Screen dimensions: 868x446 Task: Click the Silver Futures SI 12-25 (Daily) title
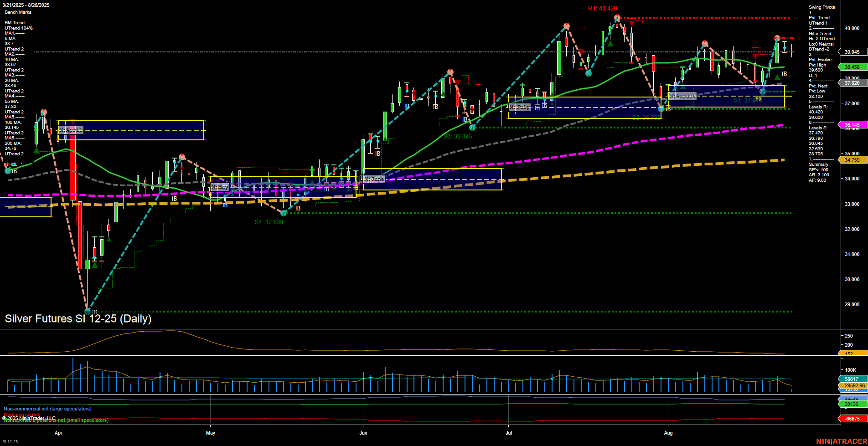[x=77, y=319]
